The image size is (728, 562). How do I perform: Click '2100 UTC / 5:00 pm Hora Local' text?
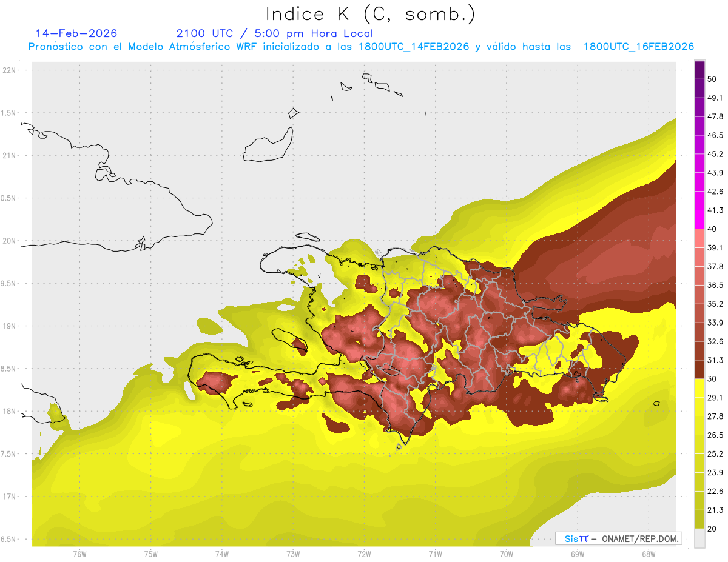[275, 33]
